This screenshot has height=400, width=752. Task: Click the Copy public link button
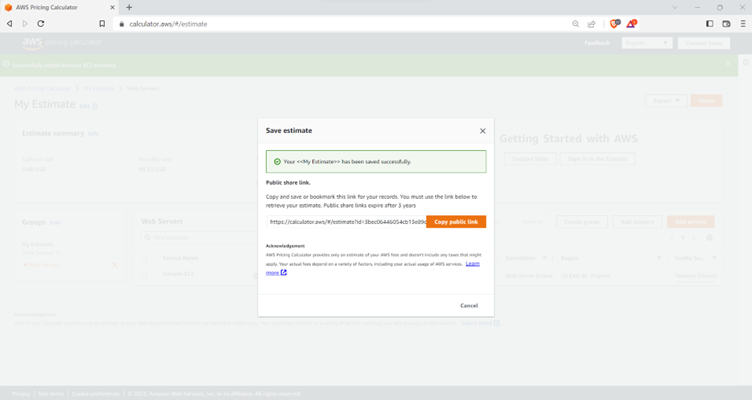click(x=456, y=221)
